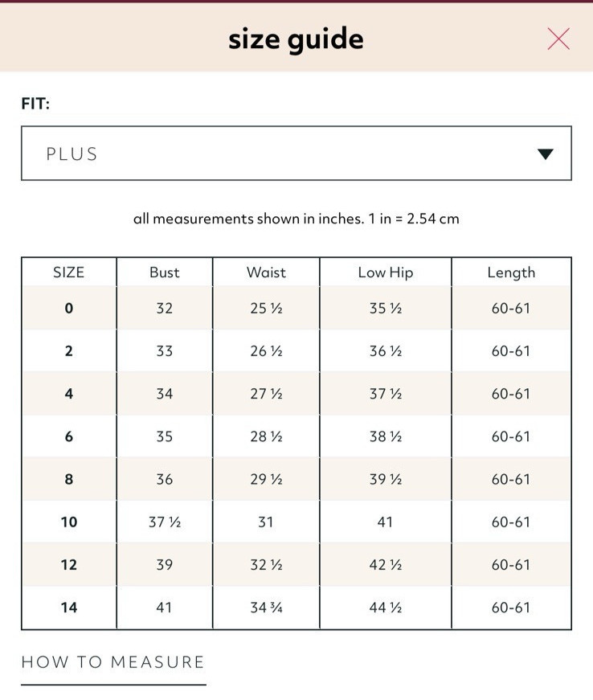This screenshot has height=700, width=593.
Task: Close the size guide with the X
Action: tap(558, 39)
